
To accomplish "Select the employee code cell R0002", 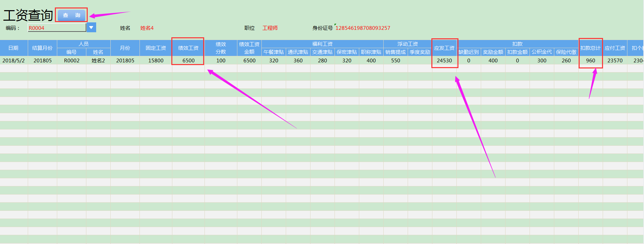I will tap(71, 60).
